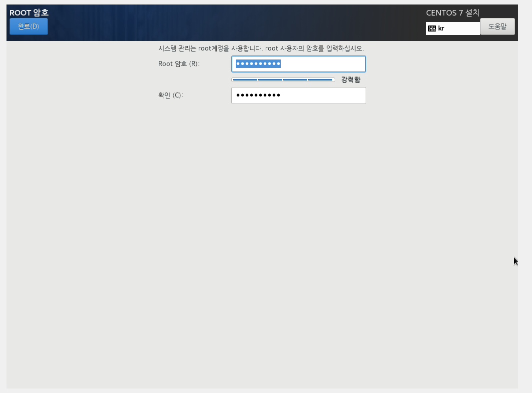Image resolution: width=532 pixels, height=393 pixels.
Task: Focus the 확인 confirm password field
Action: 299,95
